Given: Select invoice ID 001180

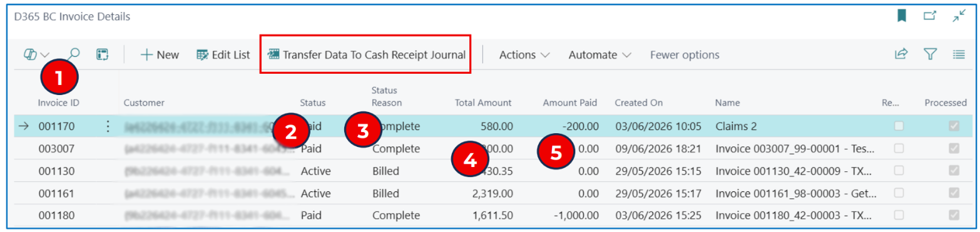Looking at the screenshot, I should coord(57,215).
